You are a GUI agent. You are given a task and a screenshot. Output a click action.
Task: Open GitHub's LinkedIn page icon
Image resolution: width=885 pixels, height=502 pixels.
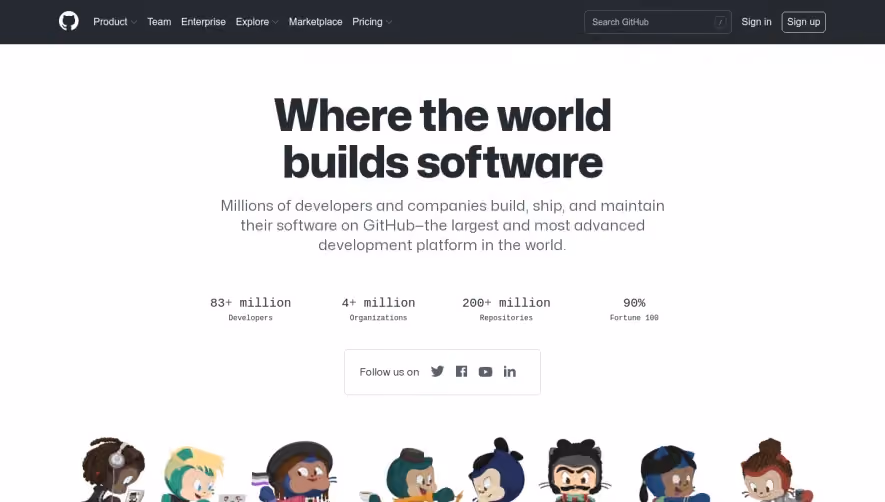510,372
